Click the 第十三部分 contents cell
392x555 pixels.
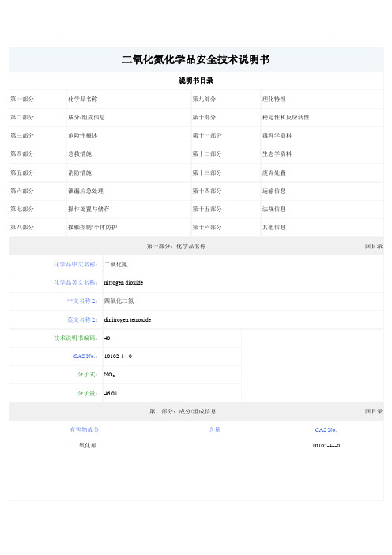click(x=207, y=172)
